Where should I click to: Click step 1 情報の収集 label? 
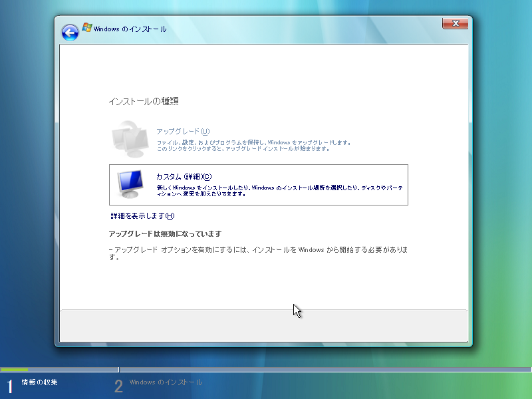40,382
